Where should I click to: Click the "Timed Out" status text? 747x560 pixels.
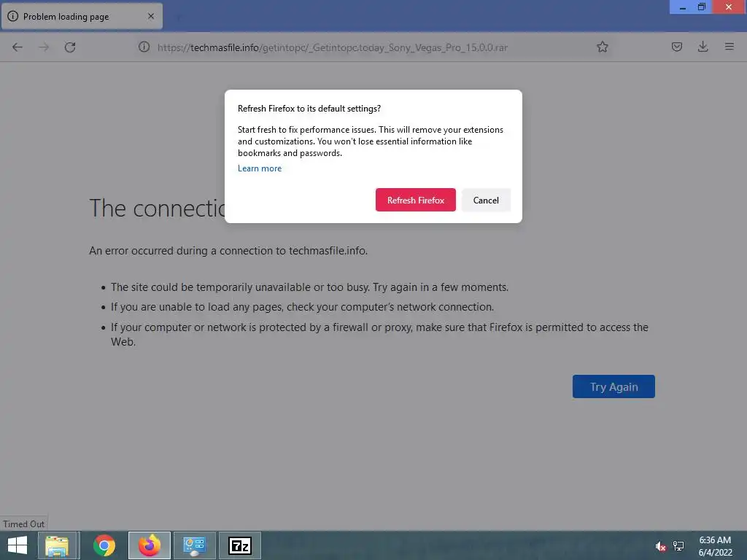(x=23, y=524)
